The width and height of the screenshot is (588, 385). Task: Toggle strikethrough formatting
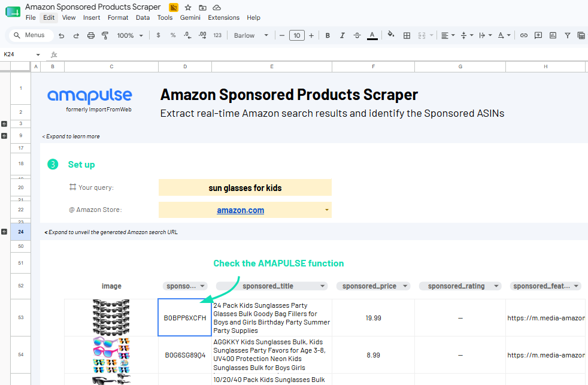pyautogui.click(x=357, y=35)
